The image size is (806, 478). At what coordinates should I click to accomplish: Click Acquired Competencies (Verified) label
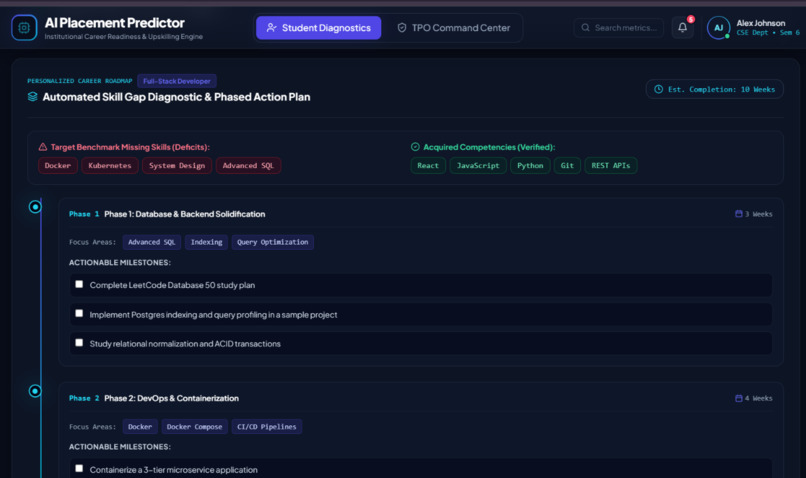coord(489,147)
